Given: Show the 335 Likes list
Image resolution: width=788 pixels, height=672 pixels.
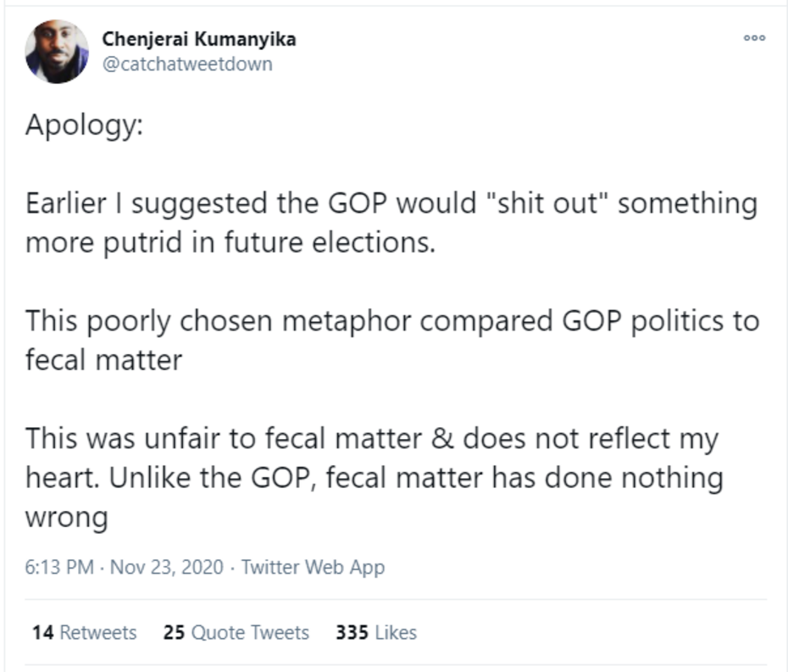Looking at the screenshot, I should coord(376,632).
